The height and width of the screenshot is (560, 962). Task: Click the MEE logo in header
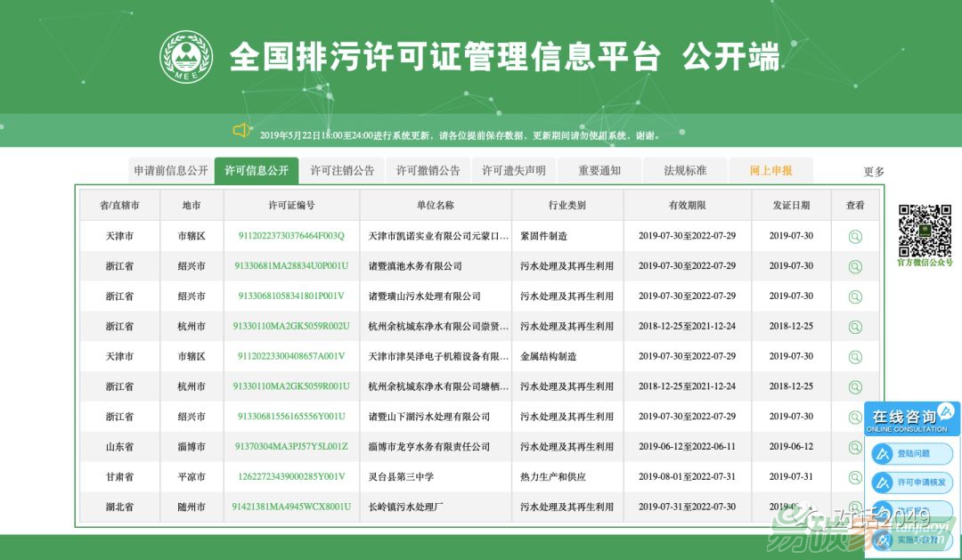click(186, 58)
